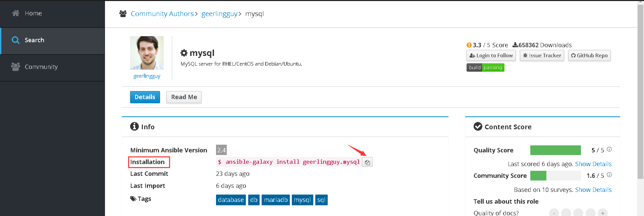The image size is (644, 216).
Task: Click the Login to Follow button
Action: 491,56
